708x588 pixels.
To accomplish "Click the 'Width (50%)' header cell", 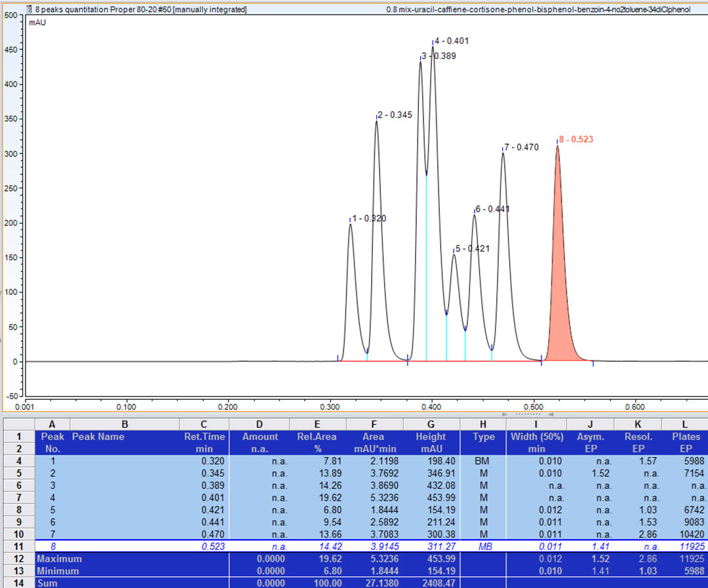I will (x=537, y=437).
